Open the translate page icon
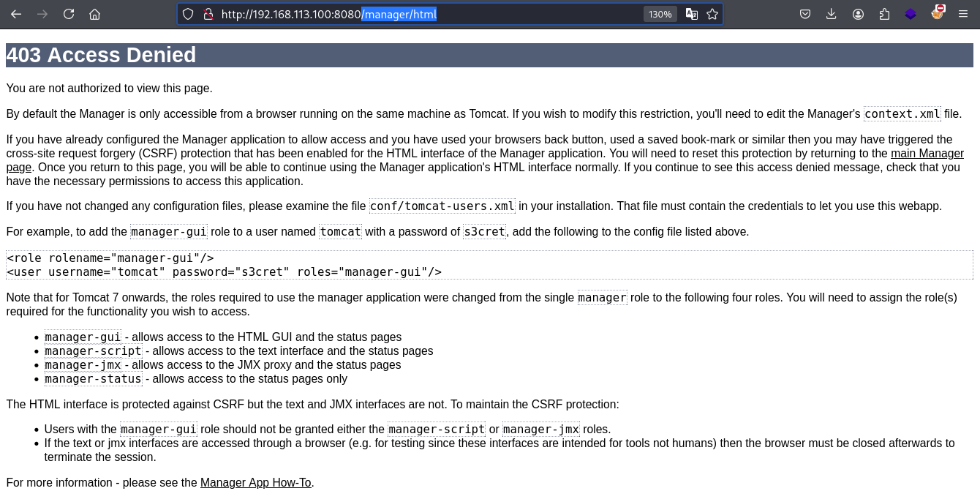The image size is (980, 491). tap(691, 14)
